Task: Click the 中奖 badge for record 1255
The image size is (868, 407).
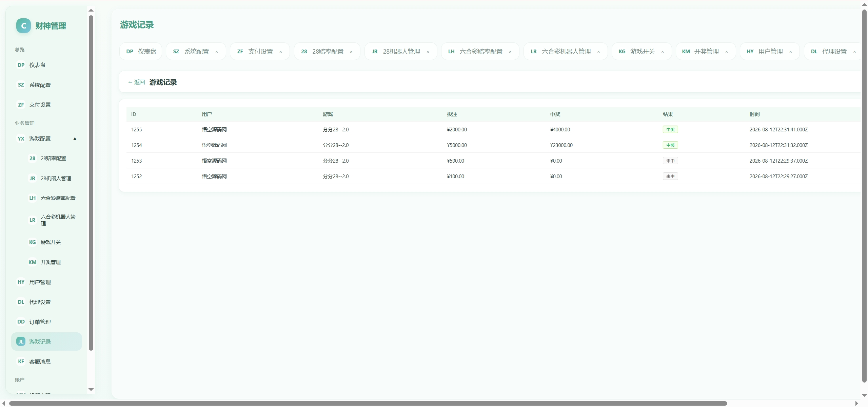Action: pyautogui.click(x=670, y=129)
